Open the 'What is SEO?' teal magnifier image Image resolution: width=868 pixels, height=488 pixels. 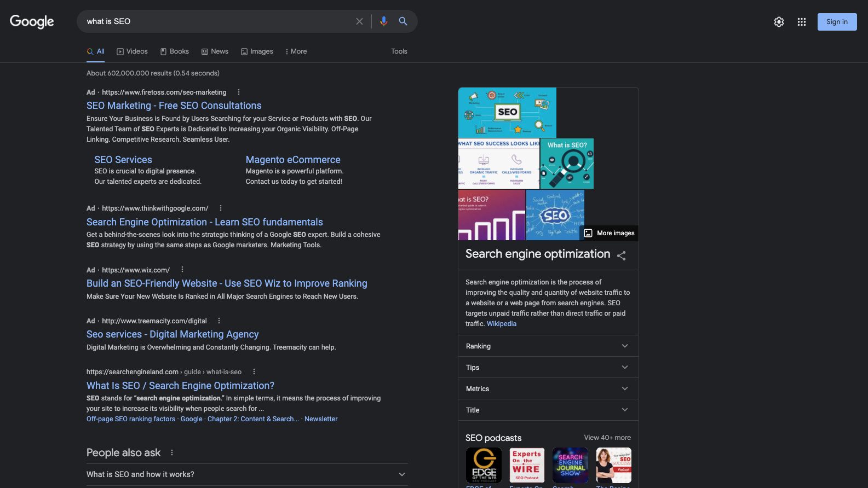tap(567, 164)
